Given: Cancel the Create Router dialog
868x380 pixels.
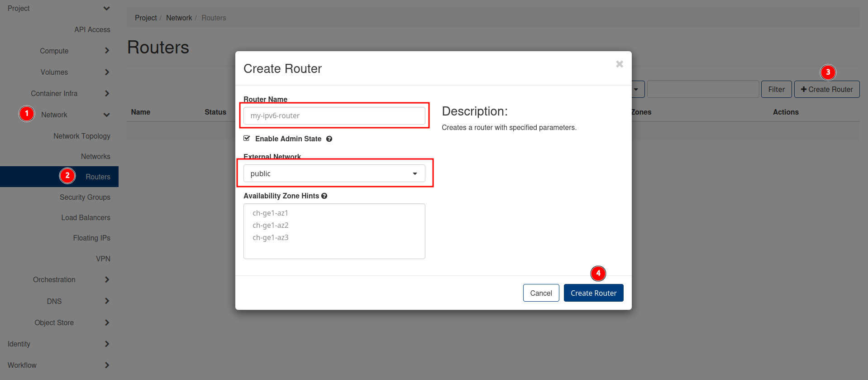Looking at the screenshot, I should (541, 293).
